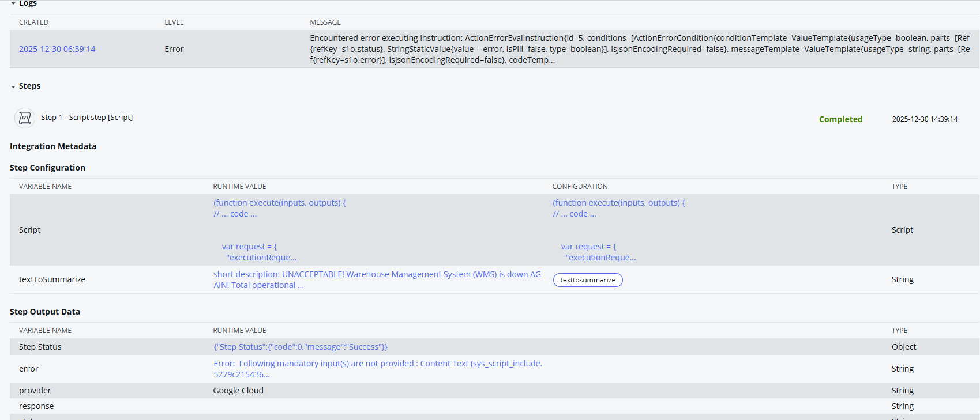Screen dimensions: 980x420
Task: Click the LEVEL column header in Logs
Action: 174,22
